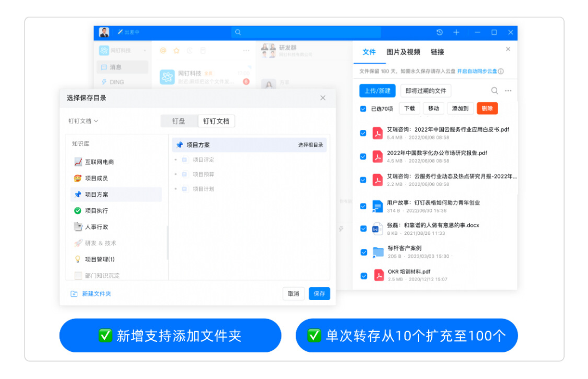Click the 标杆客户案例 folder icon
The image size is (588, 379).
[x=378, y=252]
